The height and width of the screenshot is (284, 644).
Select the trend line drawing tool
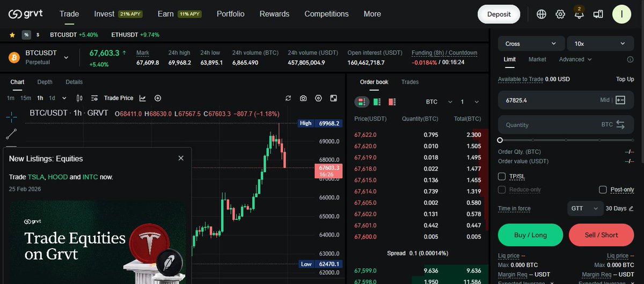[x=11, y=134]
